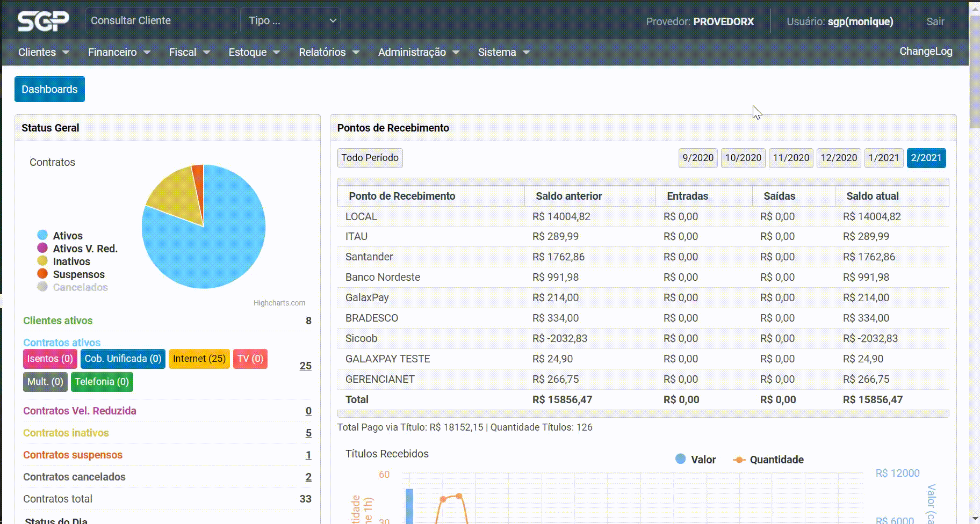Expand the Estoque menu
This screenshot has height=524, width=980.
click(x=254, y=52)
